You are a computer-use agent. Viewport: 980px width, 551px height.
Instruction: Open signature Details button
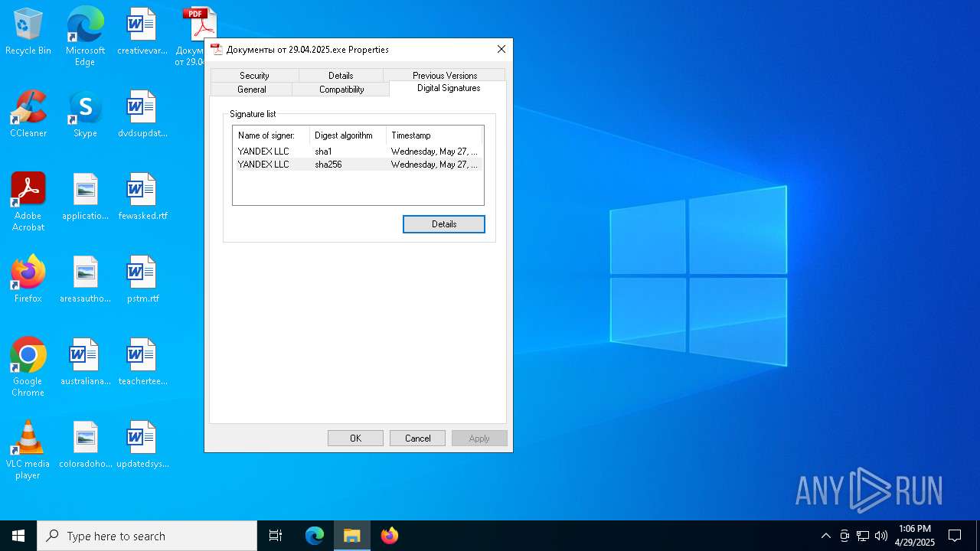pos(444,224)
